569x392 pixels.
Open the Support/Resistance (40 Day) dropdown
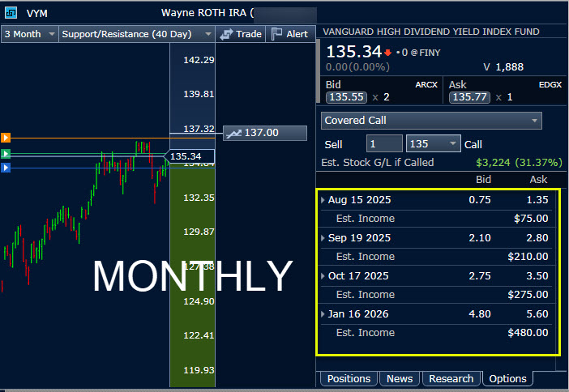click(x=136, y=34)
